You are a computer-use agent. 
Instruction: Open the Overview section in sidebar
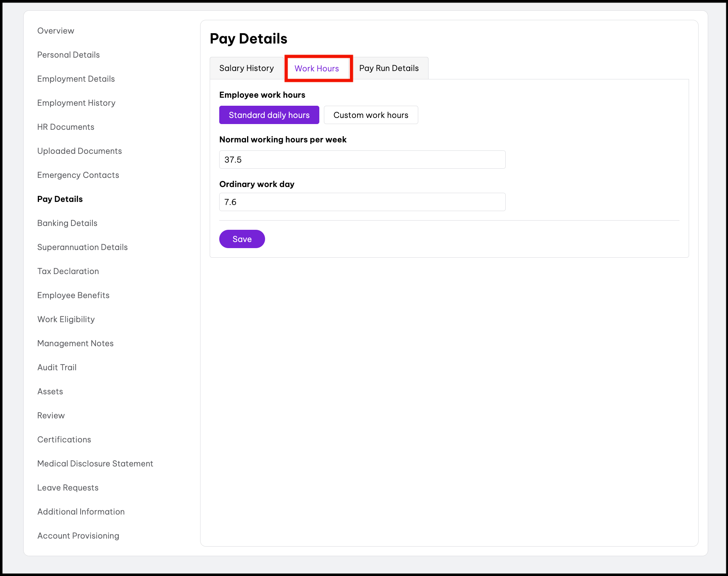tap(56, 31)
